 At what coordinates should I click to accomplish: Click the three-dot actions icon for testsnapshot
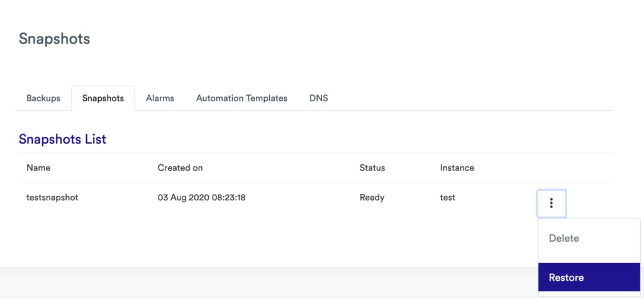[551, 203]
